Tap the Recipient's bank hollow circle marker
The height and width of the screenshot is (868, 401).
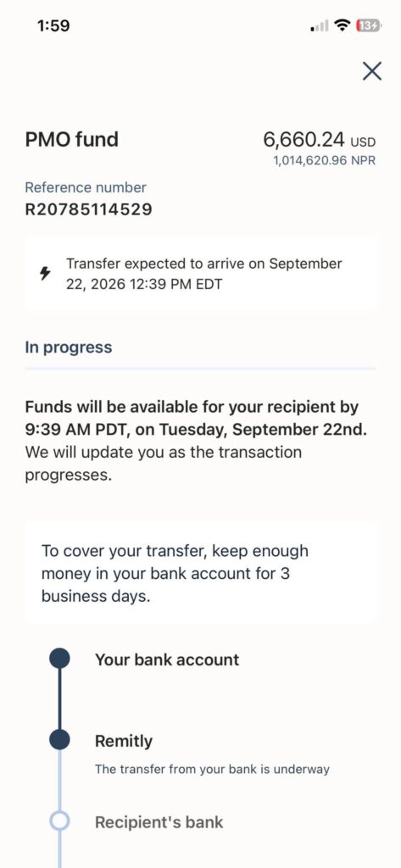point(60,821)
